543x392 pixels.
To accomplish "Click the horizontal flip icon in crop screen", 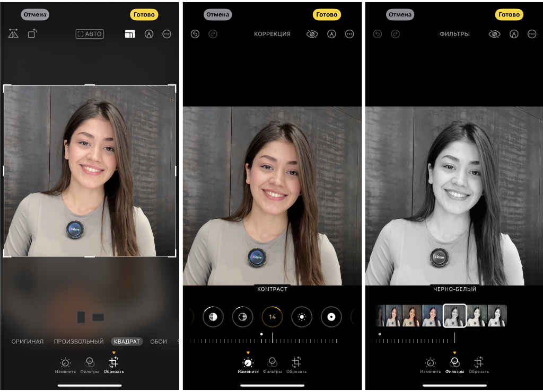I will pos(13,34).
